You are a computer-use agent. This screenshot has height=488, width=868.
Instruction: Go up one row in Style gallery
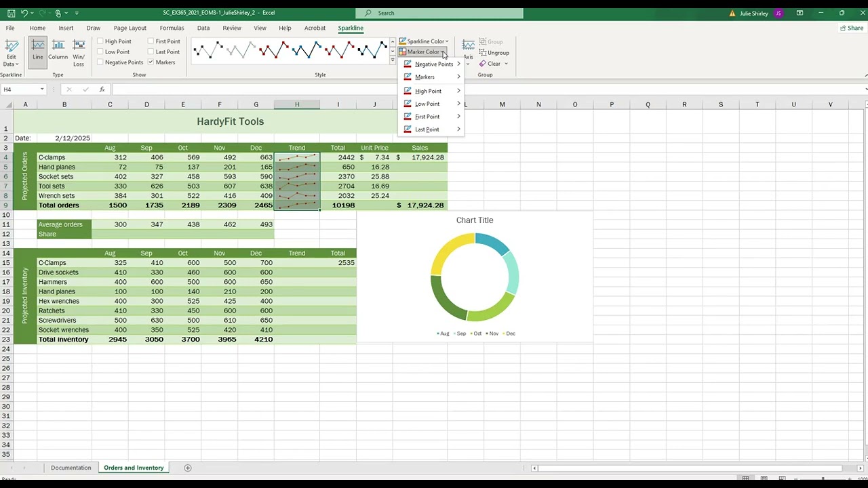[393, 42]
